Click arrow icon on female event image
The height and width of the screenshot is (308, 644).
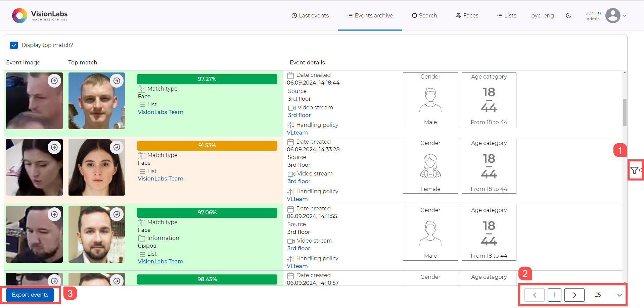54,147
